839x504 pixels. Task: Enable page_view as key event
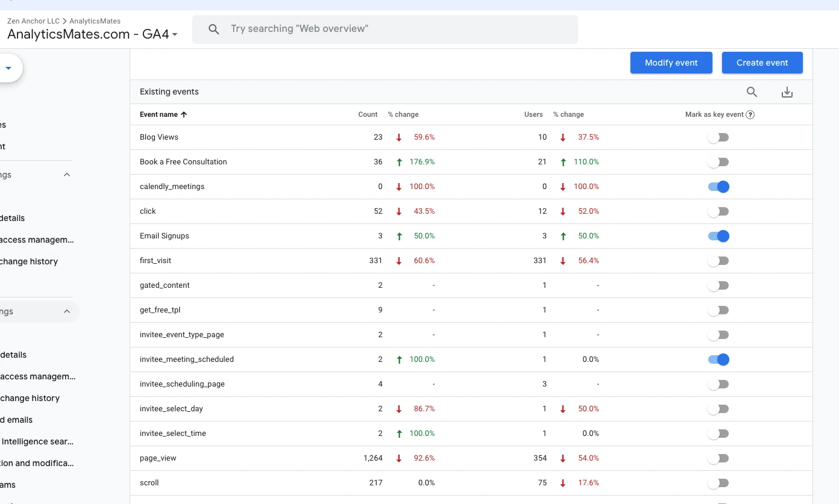coord(718,458)
